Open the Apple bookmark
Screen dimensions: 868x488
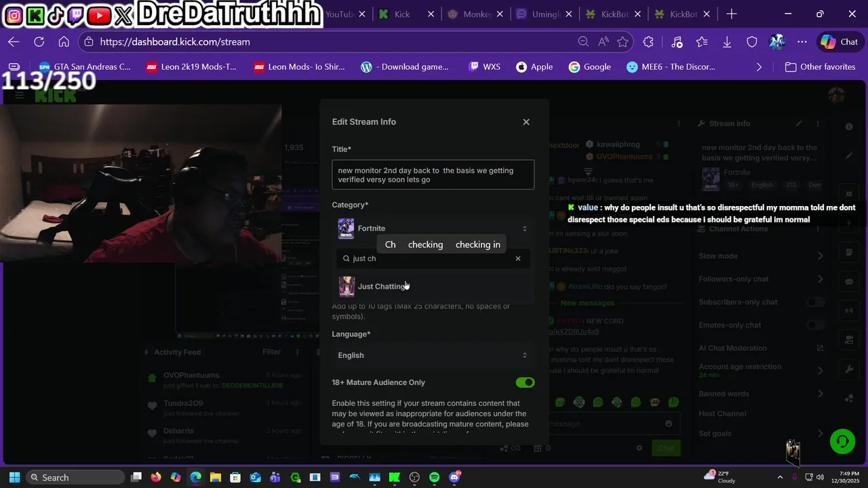point(534,67)
